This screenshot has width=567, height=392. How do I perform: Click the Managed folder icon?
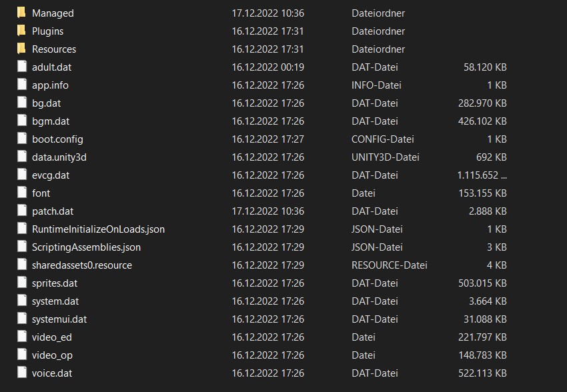click(x=21, y=13)
